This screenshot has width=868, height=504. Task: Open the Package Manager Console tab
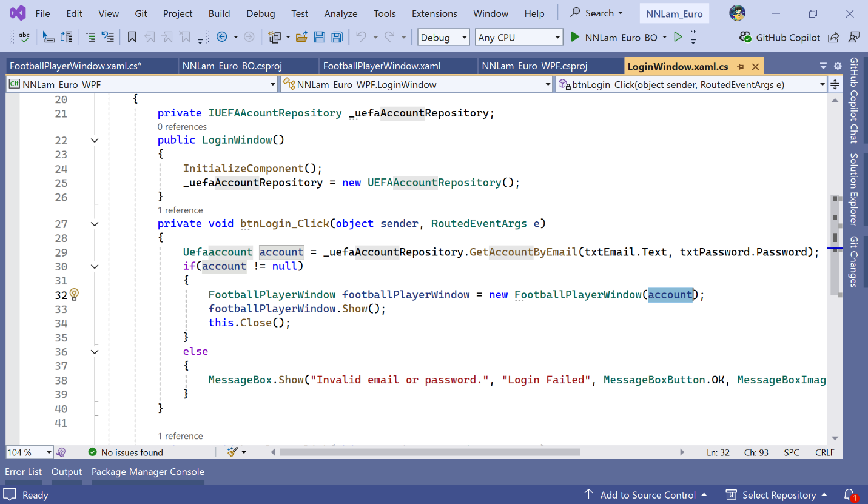point(148,472)
